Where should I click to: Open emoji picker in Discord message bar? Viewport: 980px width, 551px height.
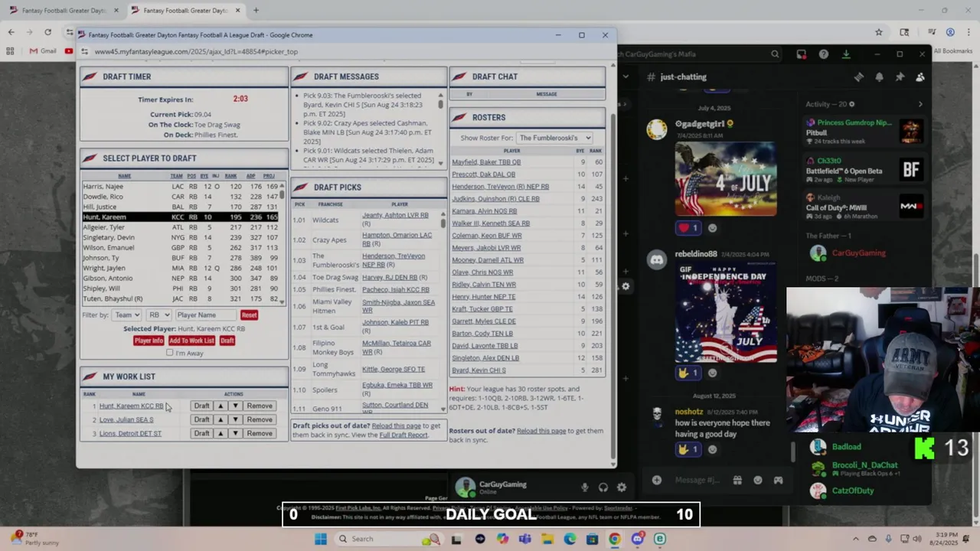tap(758, 480)
